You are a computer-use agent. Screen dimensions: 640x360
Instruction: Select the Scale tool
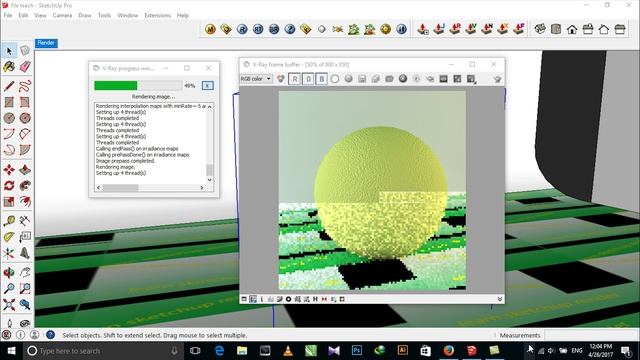(9, 202)
